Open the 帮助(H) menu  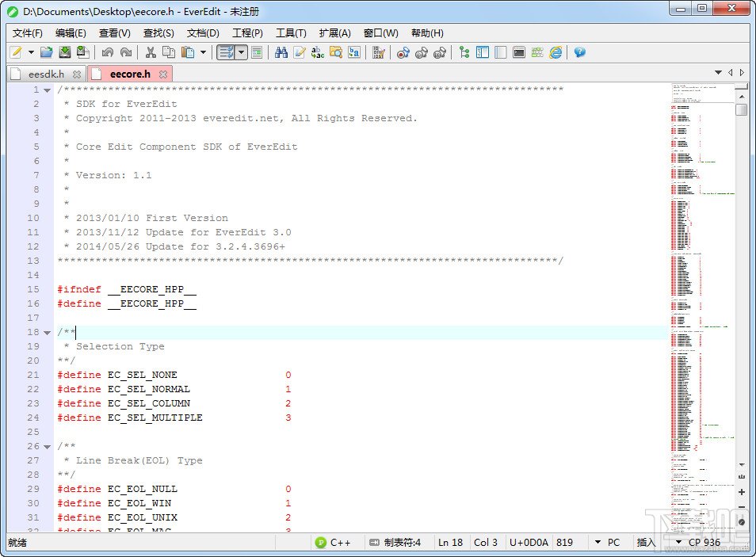pyautogui.click(x=427, y=32)
